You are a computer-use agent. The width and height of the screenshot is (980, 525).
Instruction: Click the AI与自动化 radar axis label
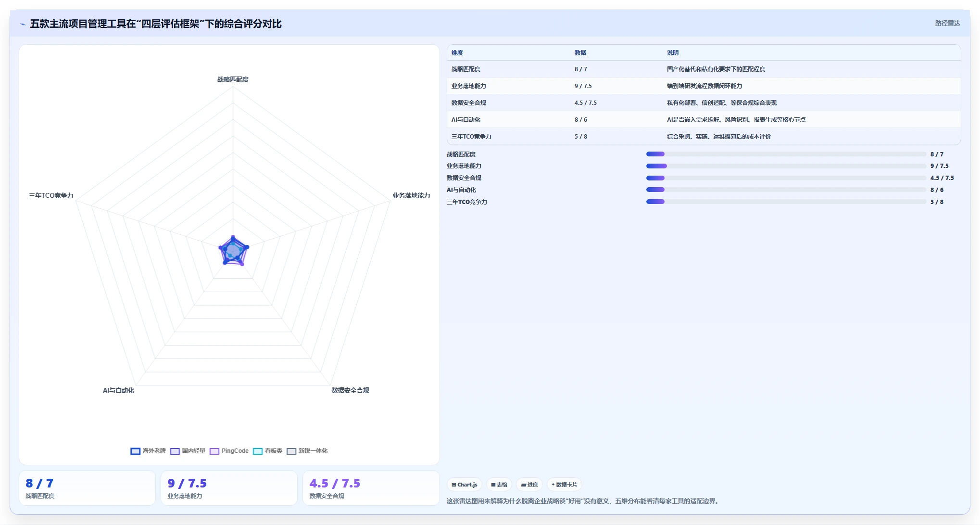pos(118,390)
